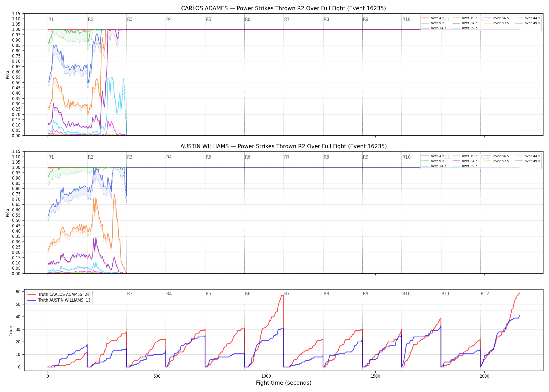Select 'over 39.5' in Carlos Adames legend
The image size is (549, 392).
[496, 23]
